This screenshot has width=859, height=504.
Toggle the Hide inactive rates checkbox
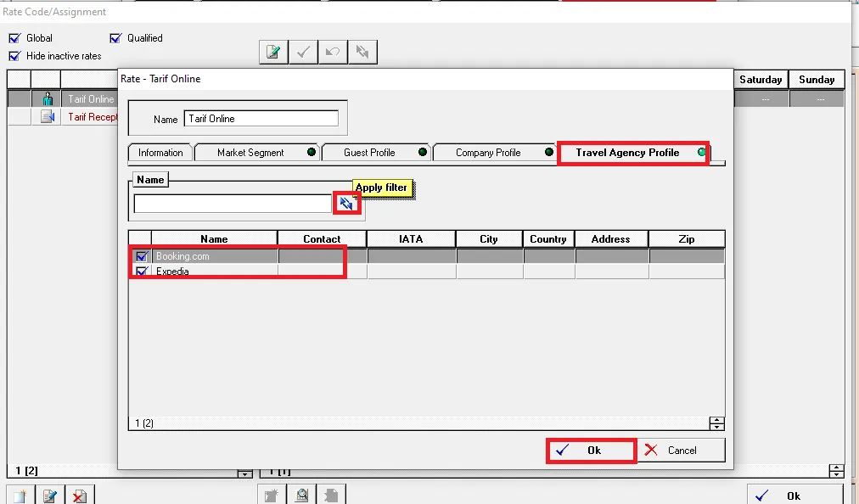pos(14,56)
